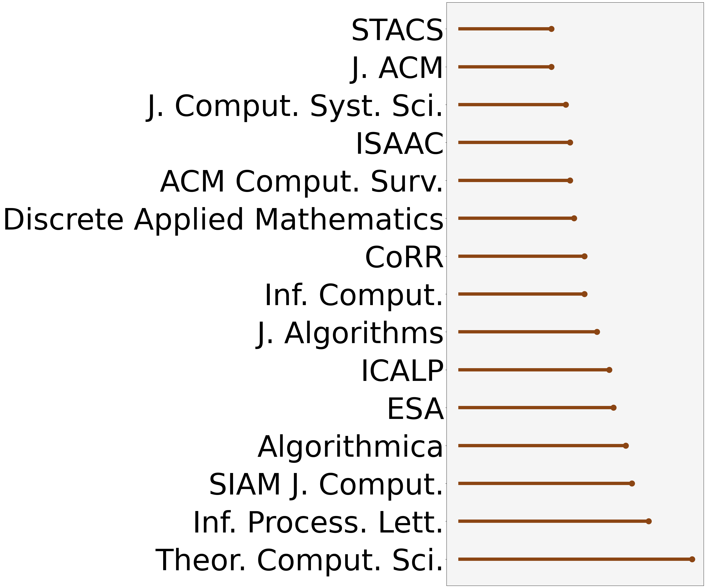Click the CoRR data point dot
Image resolution: width=706 pixels, height=588 pixels.
click(x=584, y=256)
